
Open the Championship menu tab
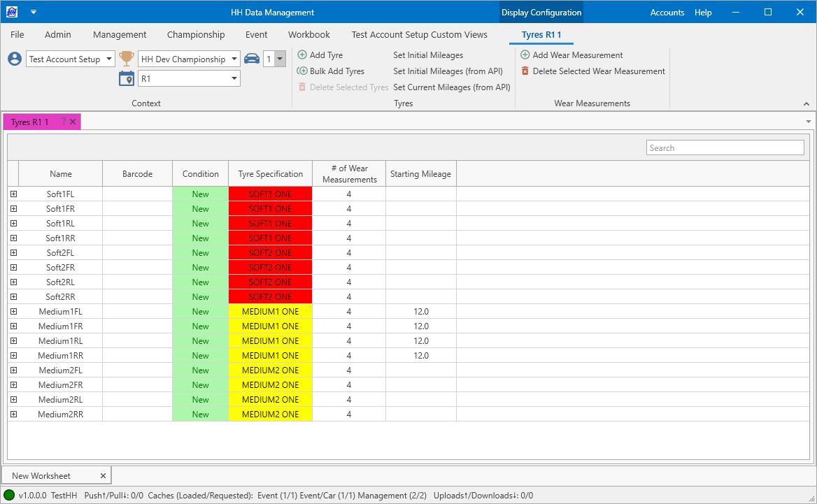tap(196, 34)
